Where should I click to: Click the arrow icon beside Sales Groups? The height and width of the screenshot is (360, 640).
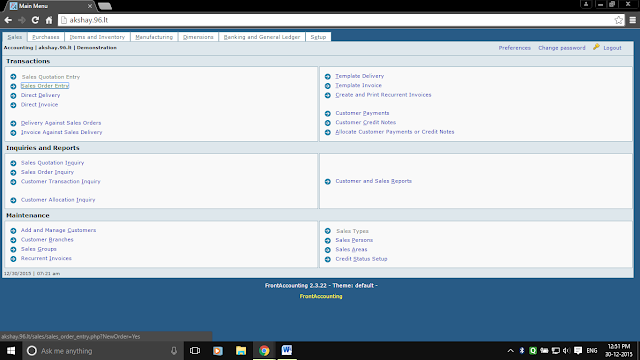pyautogui.click(x=13, y=249)
